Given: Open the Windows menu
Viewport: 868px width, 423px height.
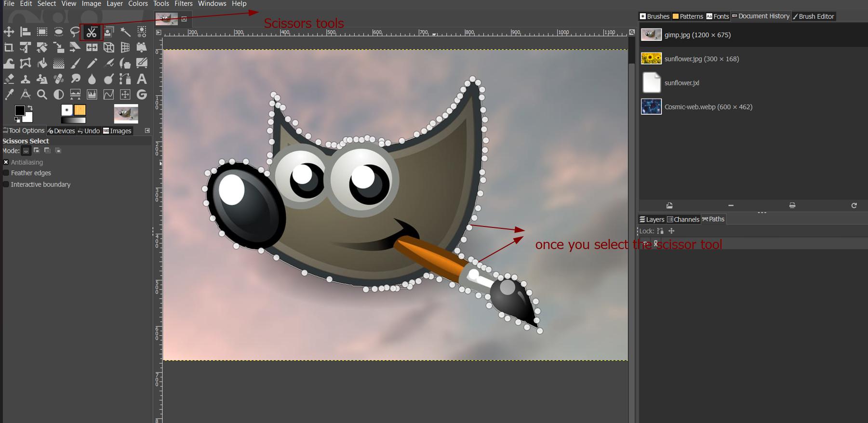Looking at the screenshot, I should click(x=212, y=3).
